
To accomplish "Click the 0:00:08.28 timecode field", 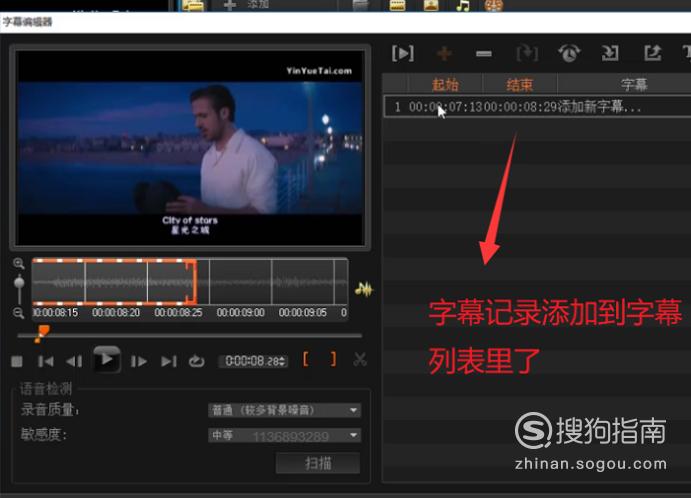I will coord(252,361).
